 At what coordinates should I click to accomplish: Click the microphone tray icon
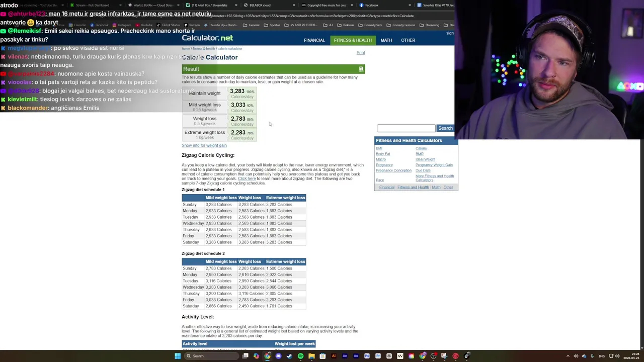point(592,356)
